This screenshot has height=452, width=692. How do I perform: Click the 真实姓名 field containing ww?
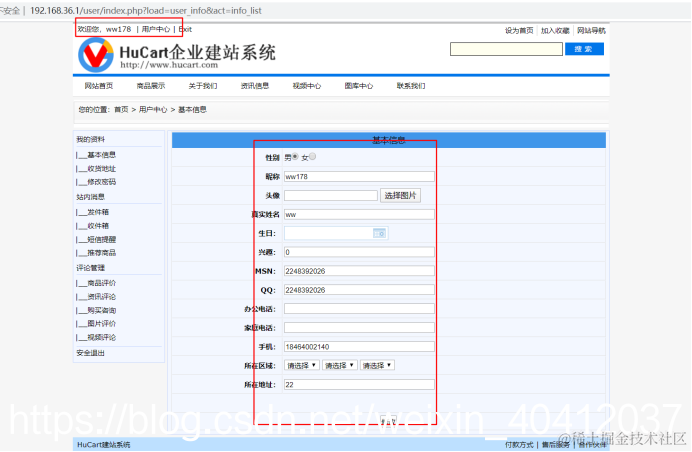(359, 215)
